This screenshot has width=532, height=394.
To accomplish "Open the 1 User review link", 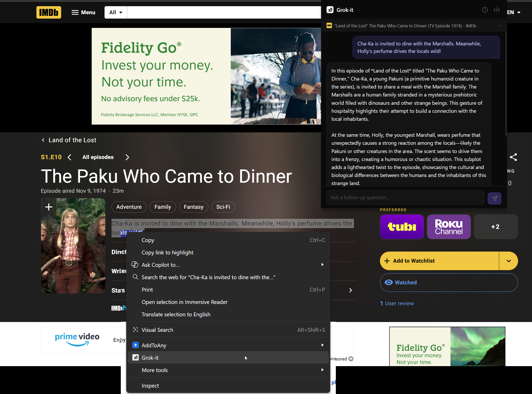I will coord(397,303).
